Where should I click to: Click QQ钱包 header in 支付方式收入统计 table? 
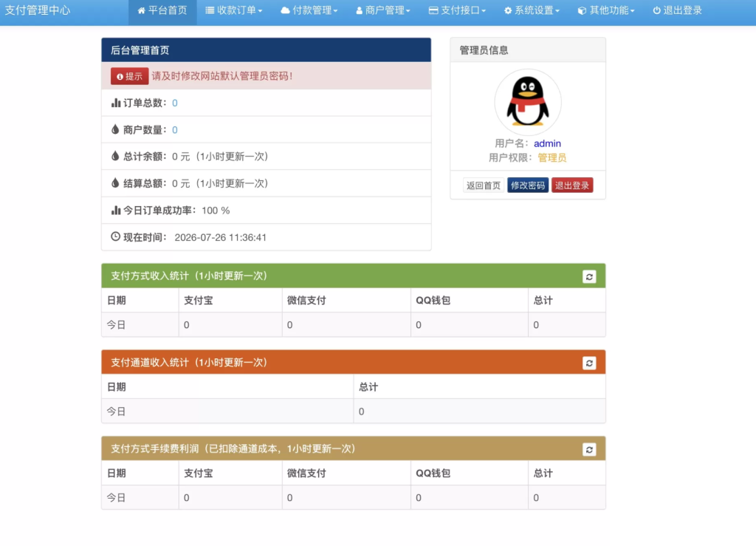click(433, 301)
